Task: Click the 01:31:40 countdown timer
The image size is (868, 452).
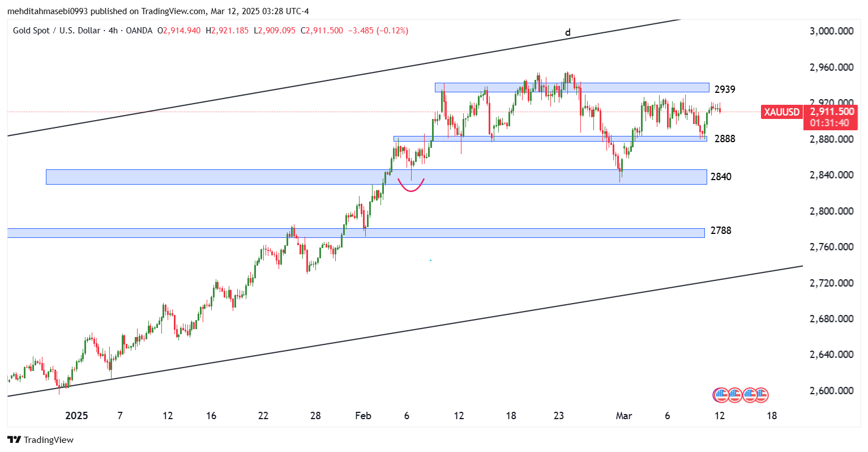Action: point(829,123)
